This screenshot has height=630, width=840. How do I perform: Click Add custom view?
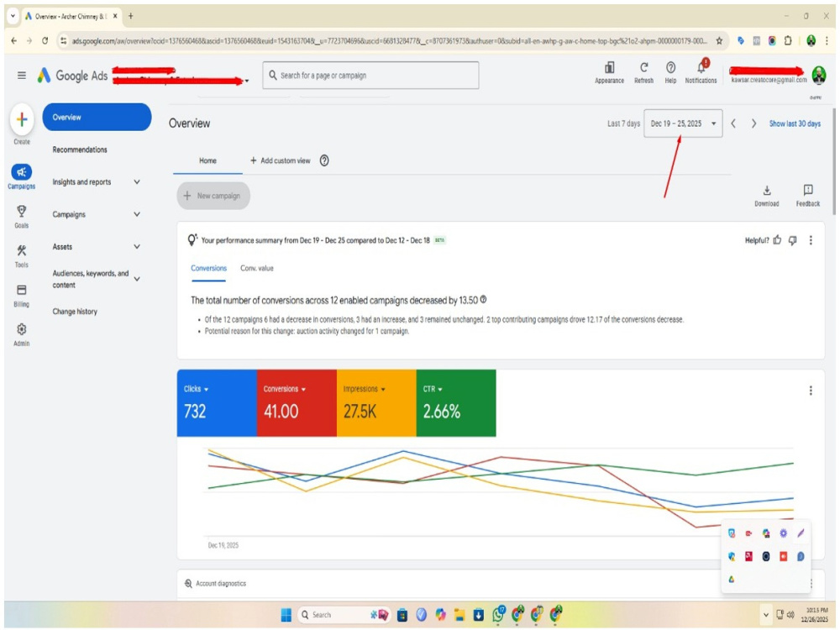[281, 160]
